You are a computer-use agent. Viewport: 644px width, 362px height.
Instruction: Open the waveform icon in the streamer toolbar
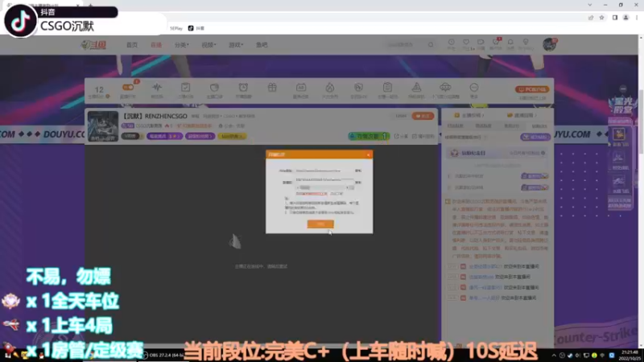pyautogui.click(x=157, y=87)
